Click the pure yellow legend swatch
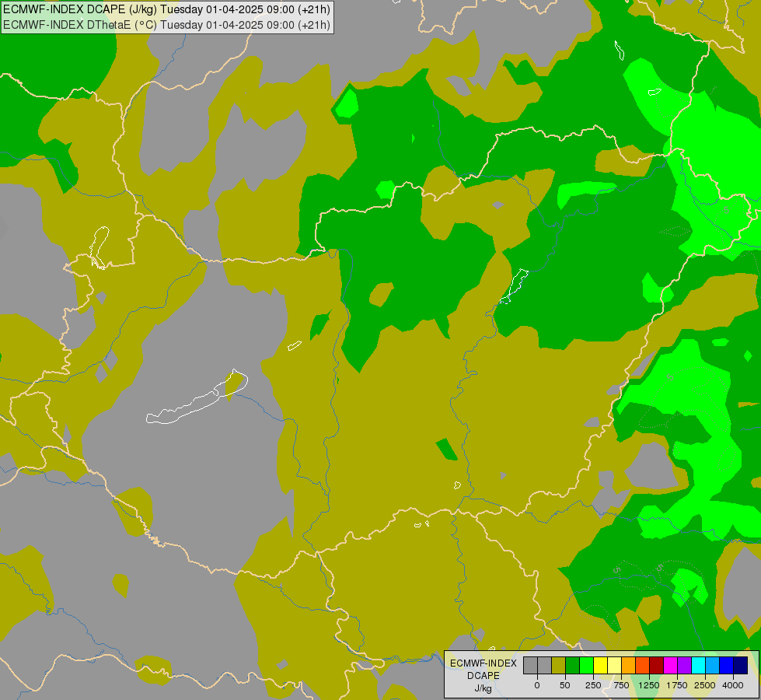This screenshot has width=761, height=700. tap(600, 665)
